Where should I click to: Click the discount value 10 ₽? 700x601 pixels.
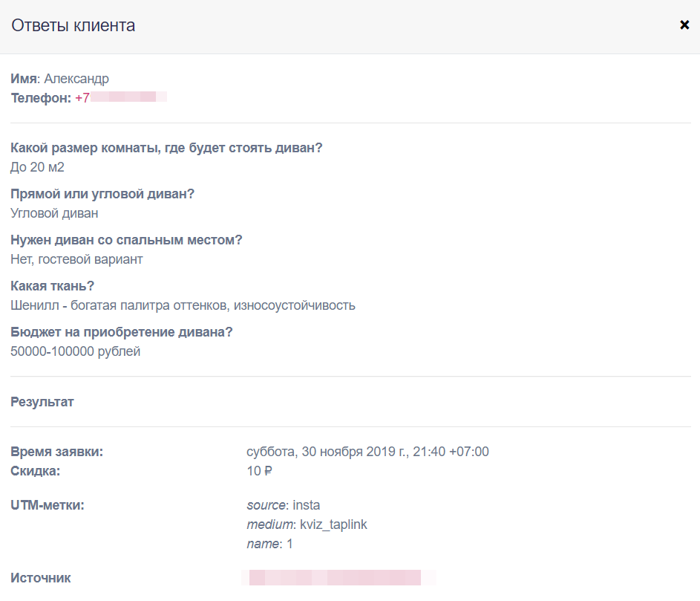click(261, 471)
